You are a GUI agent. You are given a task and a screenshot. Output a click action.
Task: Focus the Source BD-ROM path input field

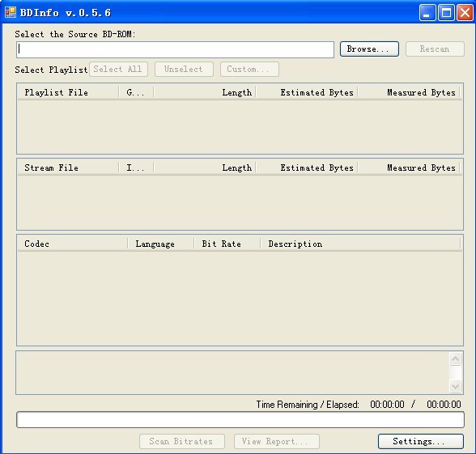tap(175, 49)
